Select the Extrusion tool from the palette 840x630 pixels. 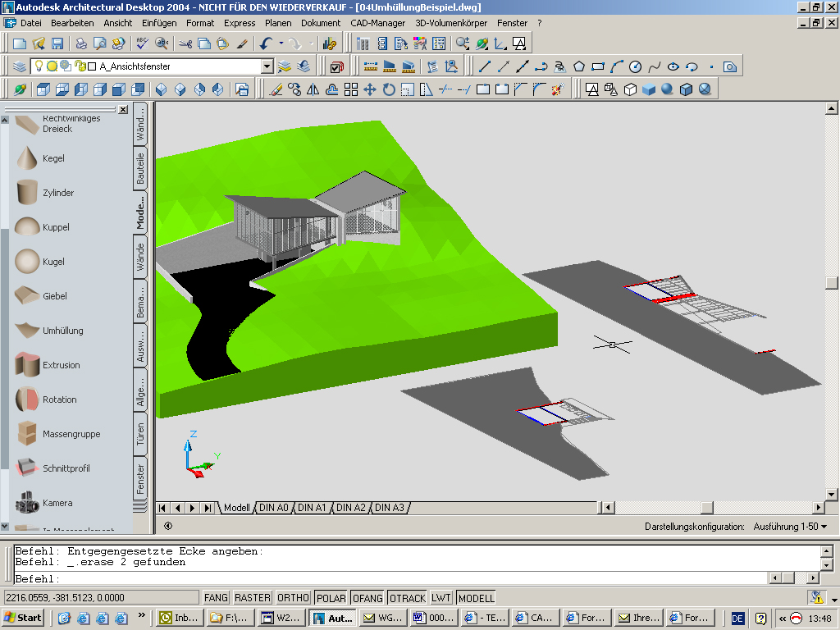pos(48,365)
